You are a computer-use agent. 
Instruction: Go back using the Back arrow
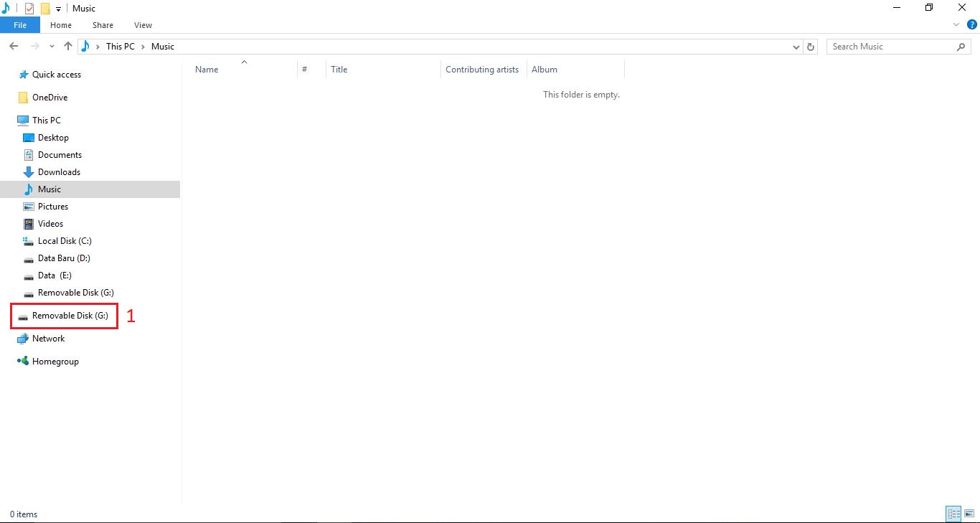pos(14,46)
